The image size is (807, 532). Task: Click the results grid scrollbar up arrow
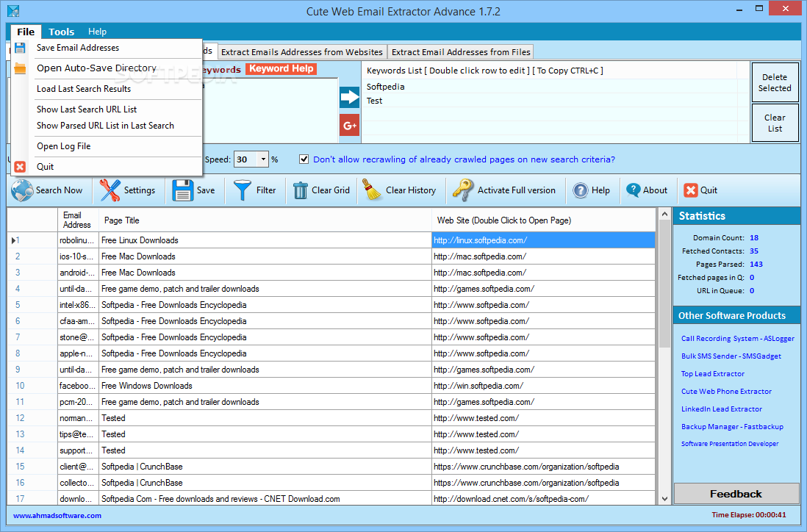click(x=664, y=214)
